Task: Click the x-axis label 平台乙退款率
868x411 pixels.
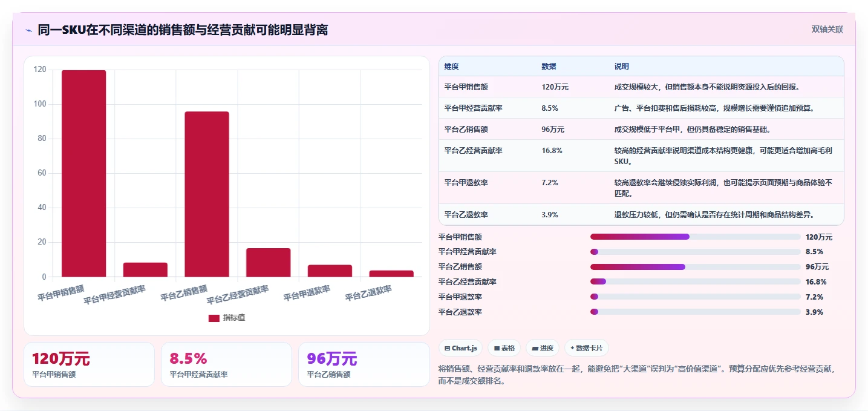Action: pos(368,294)
